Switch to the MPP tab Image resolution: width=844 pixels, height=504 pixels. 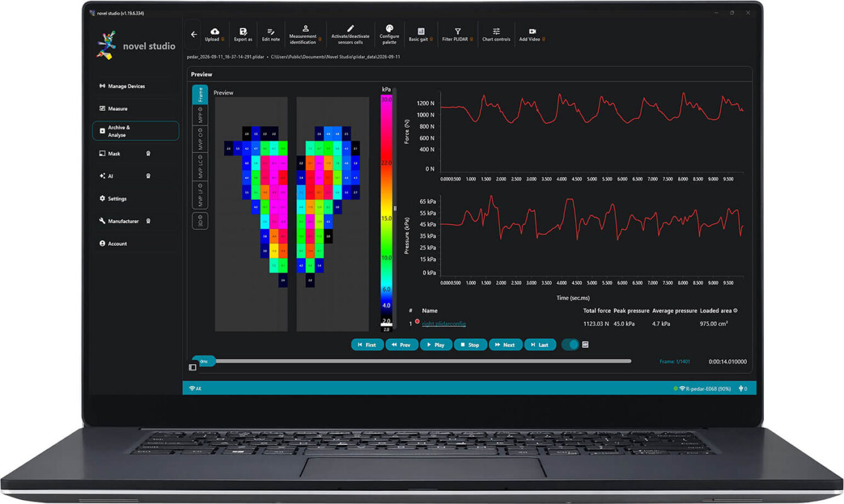(200, 116)
